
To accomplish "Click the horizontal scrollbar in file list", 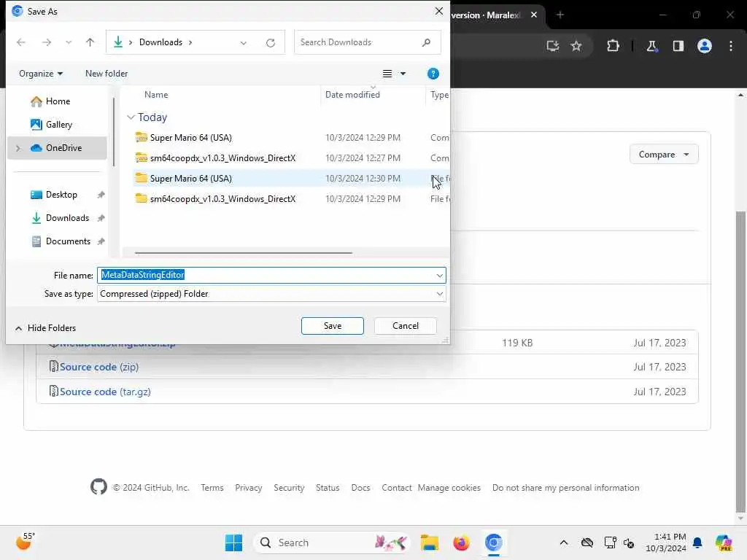I will [x=244, y=253].
